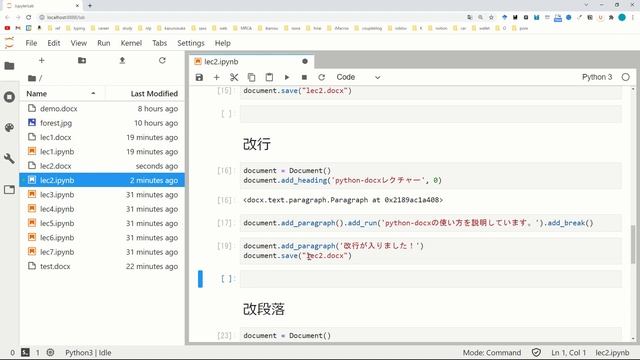
Task: Select lec4.ipynb in the file list
Action: [x=102, y=209]
